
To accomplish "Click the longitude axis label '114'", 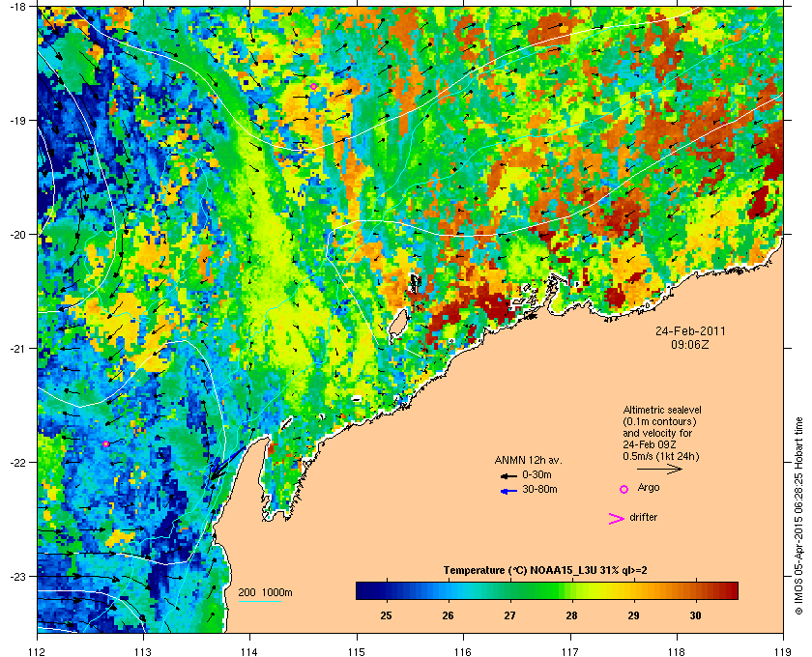I will 249,651.
